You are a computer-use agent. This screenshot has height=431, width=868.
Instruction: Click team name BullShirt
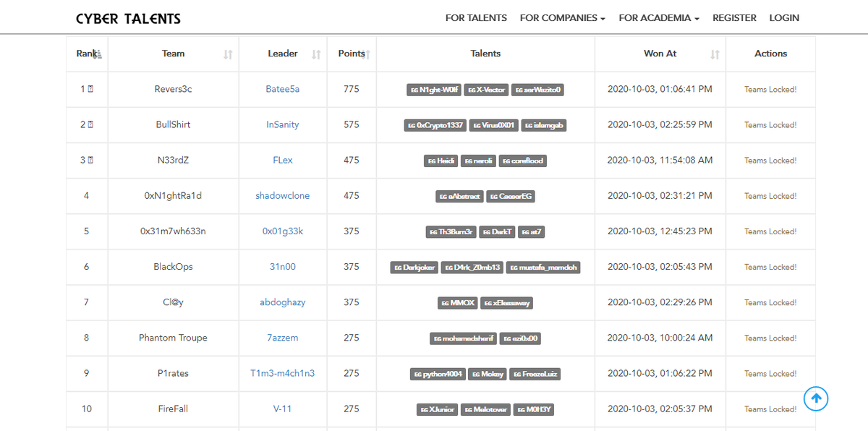point(174,124)
